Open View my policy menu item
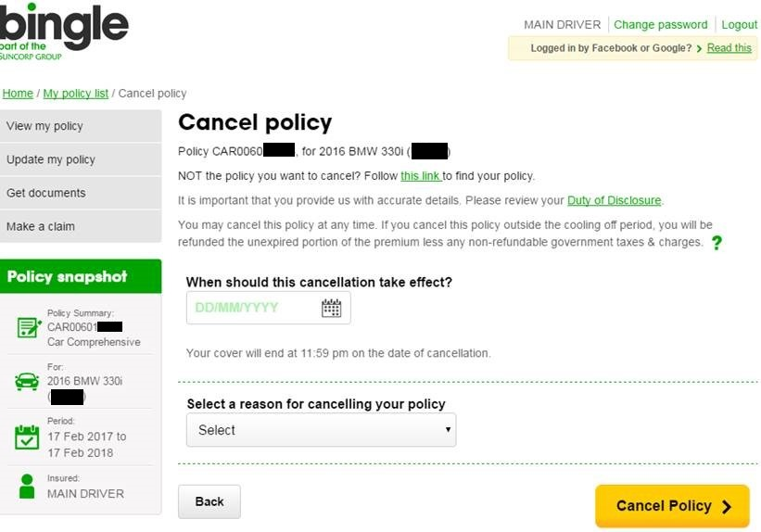Screen dimensions: 761x532 tap(81, 126)
